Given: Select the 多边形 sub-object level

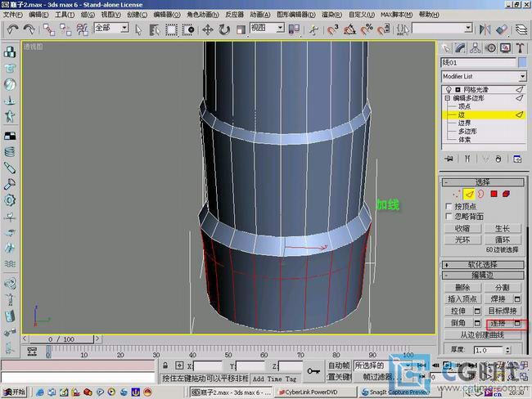Looking at the screenshot, I should 467,131.
